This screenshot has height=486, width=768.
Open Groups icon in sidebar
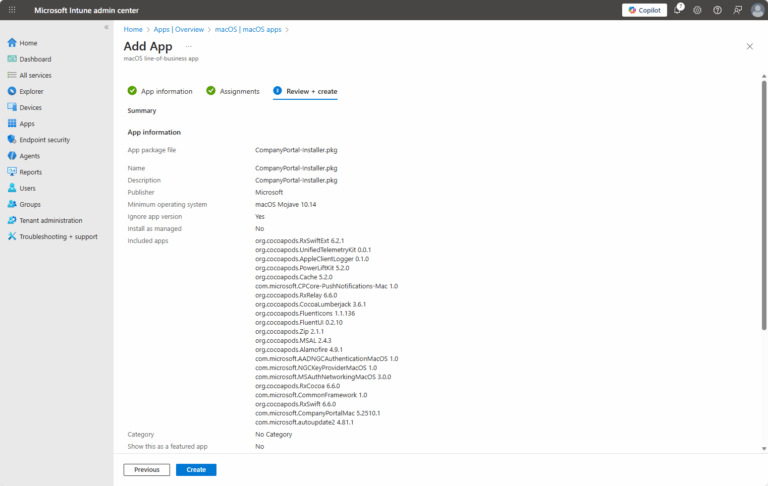pyautogui.click(x=12, y=204)
